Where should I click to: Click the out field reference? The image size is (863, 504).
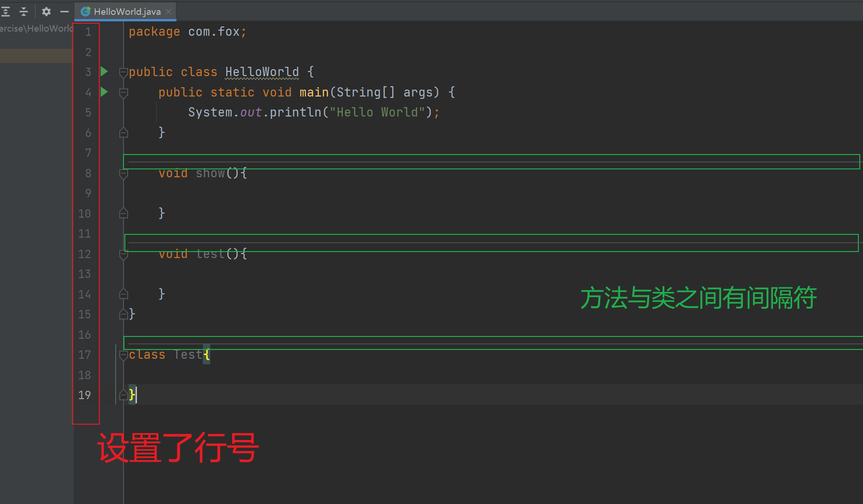251,112
